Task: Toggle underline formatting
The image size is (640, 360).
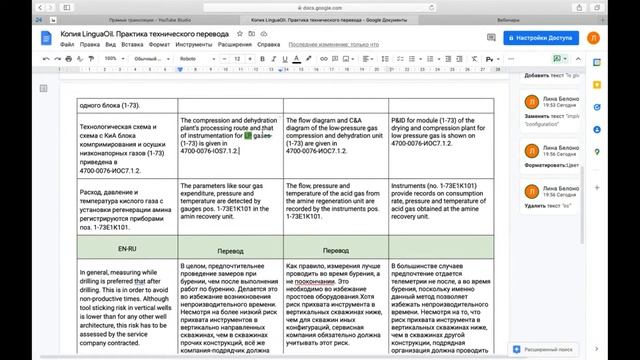Action: (x=285, y=59)
